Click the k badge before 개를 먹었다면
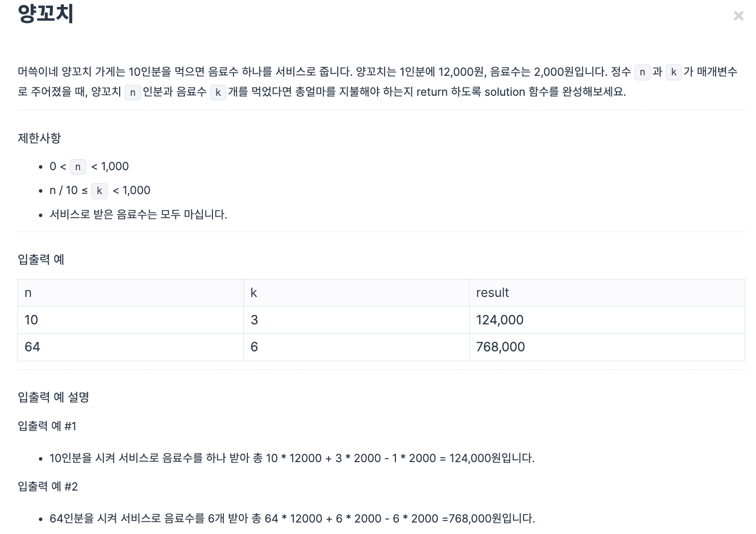The image size is (756, 534). 218,92
